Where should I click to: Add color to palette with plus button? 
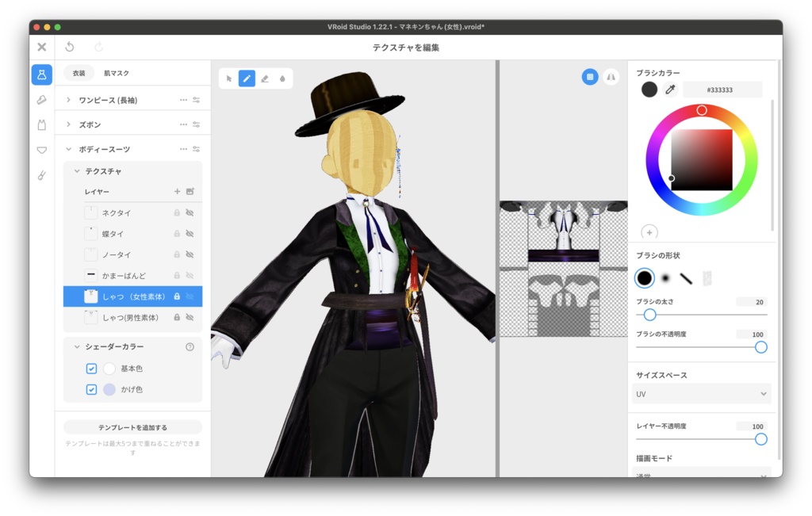[649, 232]
